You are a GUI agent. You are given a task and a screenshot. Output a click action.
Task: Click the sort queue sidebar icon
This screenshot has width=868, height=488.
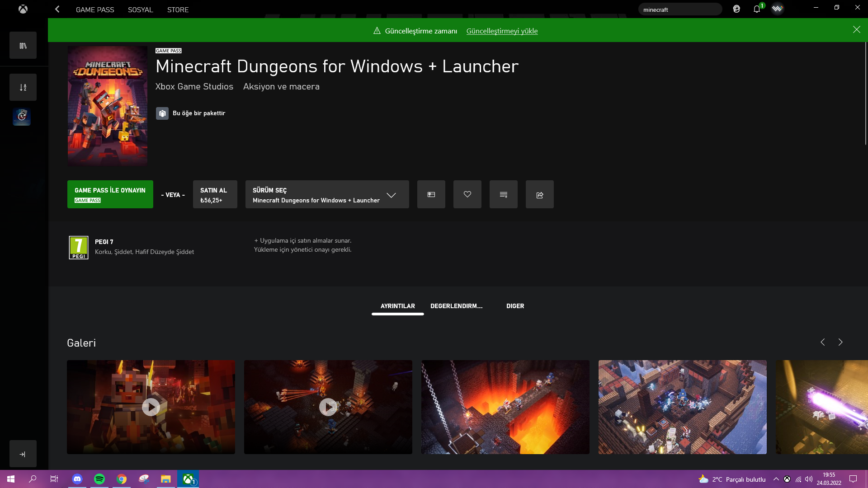pyautogui.click(x=23, y=87)
